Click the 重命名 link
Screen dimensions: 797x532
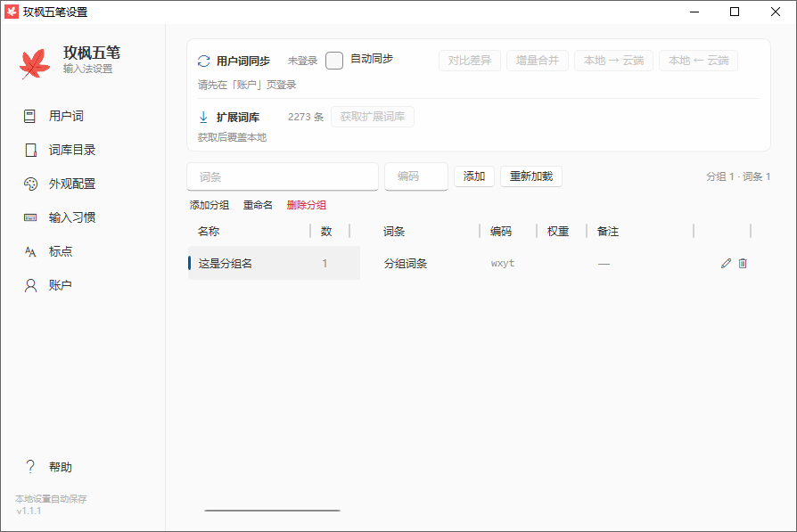point(258,205)
